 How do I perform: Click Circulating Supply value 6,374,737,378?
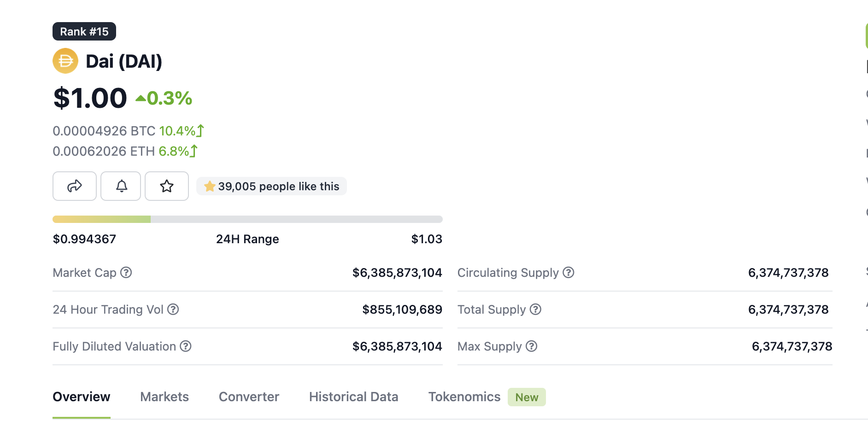(x=788, y=273)
